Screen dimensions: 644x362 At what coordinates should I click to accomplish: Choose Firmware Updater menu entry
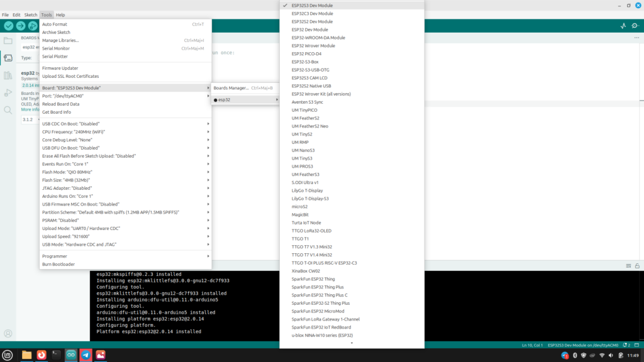126,68
